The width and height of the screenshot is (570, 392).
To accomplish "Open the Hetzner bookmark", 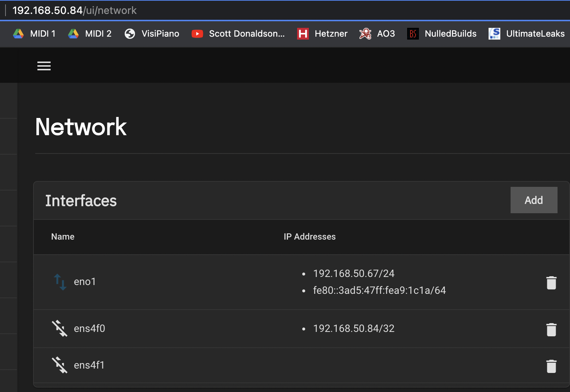I will pyautogui.click(x=322, y=34).
